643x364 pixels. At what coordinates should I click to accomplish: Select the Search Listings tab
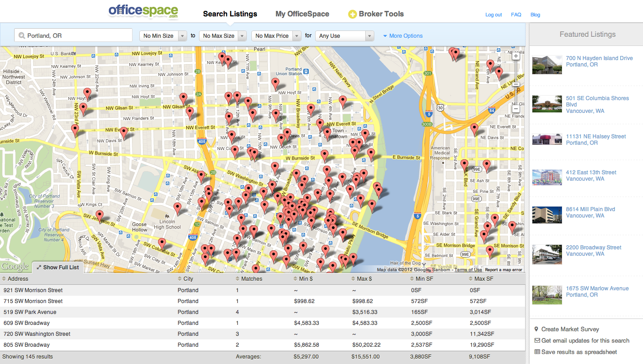click(230, 14)
